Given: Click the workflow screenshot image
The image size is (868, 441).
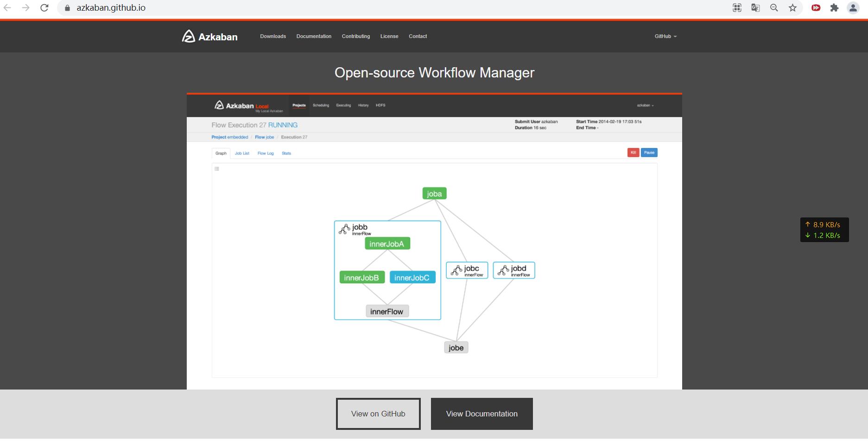Looking at the screenshot, I should (x=434, y=241).
